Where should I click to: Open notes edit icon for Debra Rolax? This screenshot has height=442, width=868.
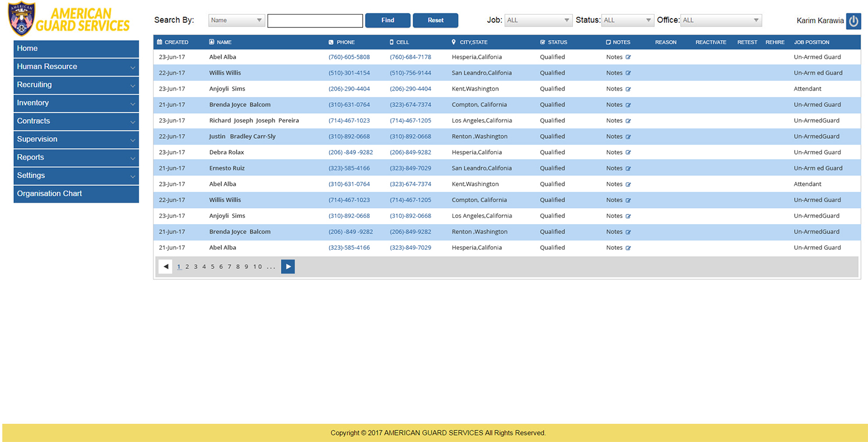tap(628, 153)
